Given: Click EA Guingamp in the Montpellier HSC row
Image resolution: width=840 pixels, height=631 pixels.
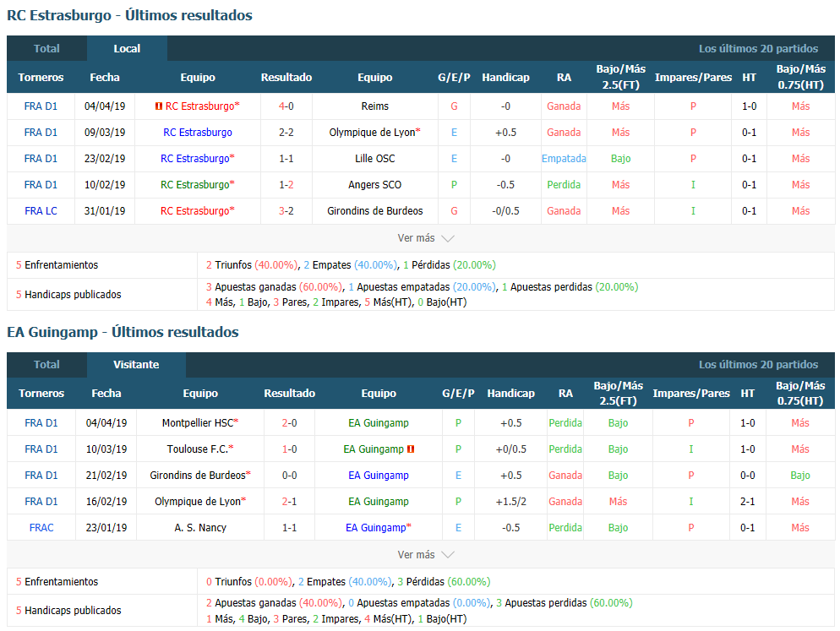Looking at the screenshot, I should click(379, 423).
